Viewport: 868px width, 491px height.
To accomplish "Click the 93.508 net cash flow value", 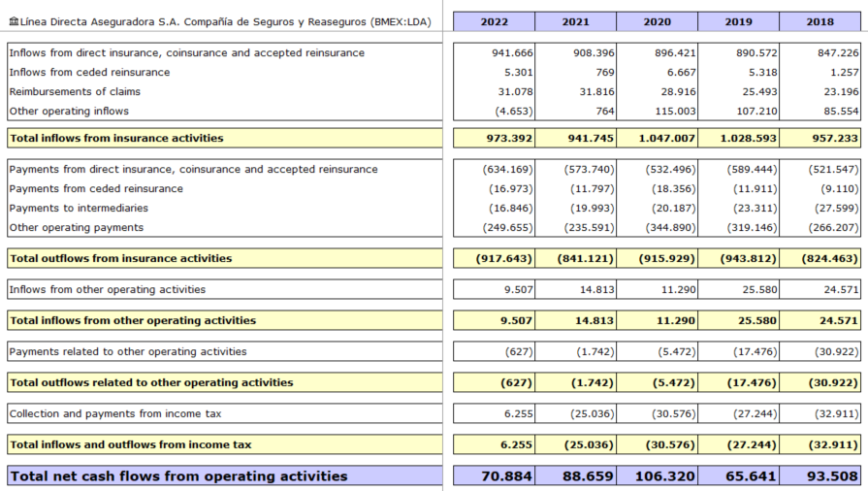I will coord(832,476).
